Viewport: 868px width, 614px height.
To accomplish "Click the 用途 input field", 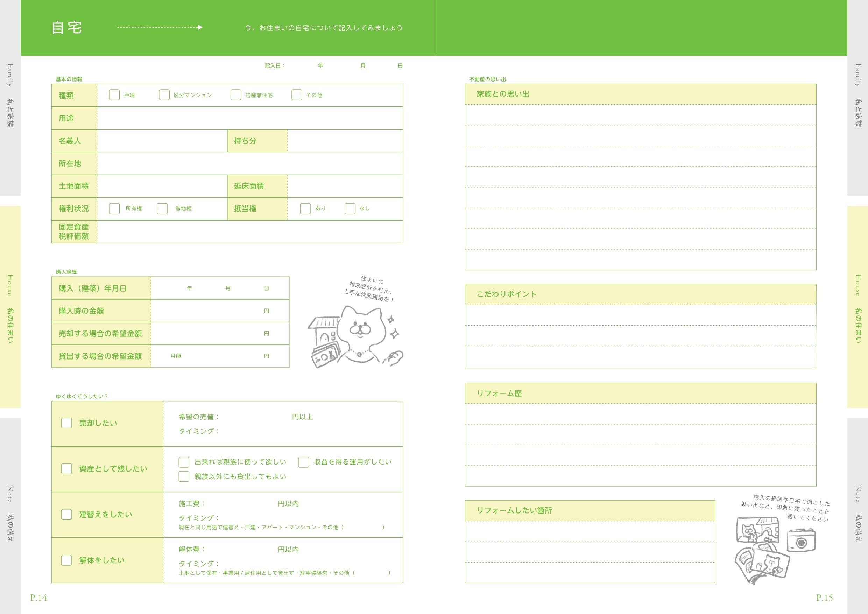I will [x=249, y=118].
